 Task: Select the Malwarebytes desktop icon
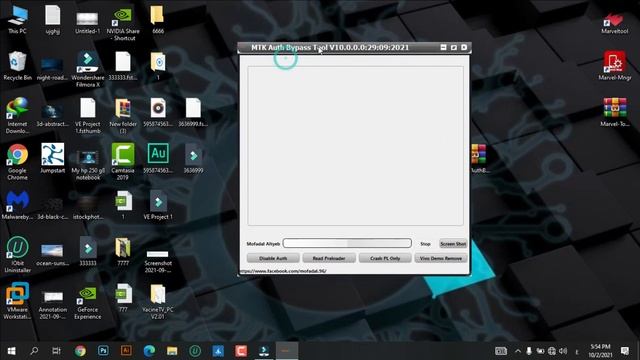pyautogui.click(x=17, y=205)
